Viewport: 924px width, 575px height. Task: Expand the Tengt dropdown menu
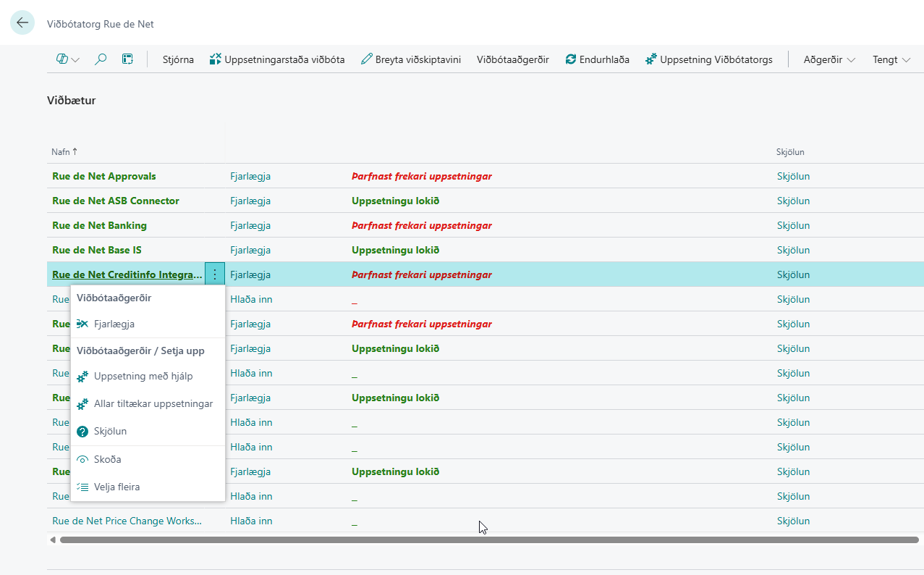pyautogui.click(x=891, y=59)
